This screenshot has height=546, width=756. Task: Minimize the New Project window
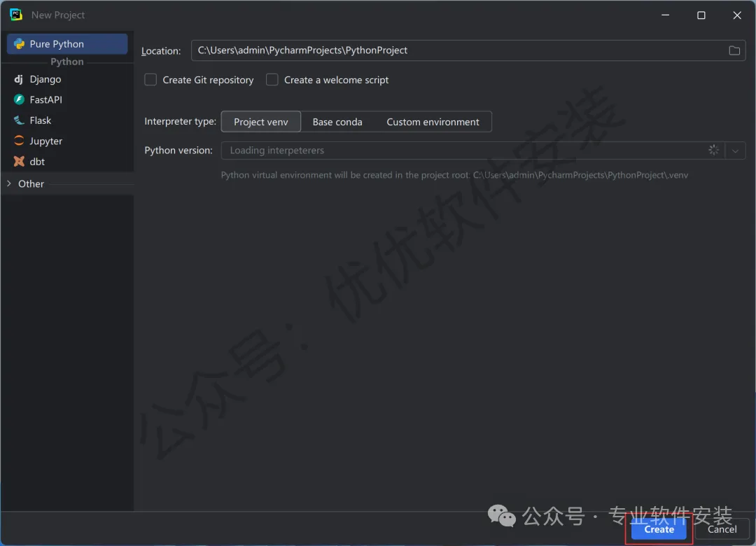pyautogui.click(x=666, y=15)
